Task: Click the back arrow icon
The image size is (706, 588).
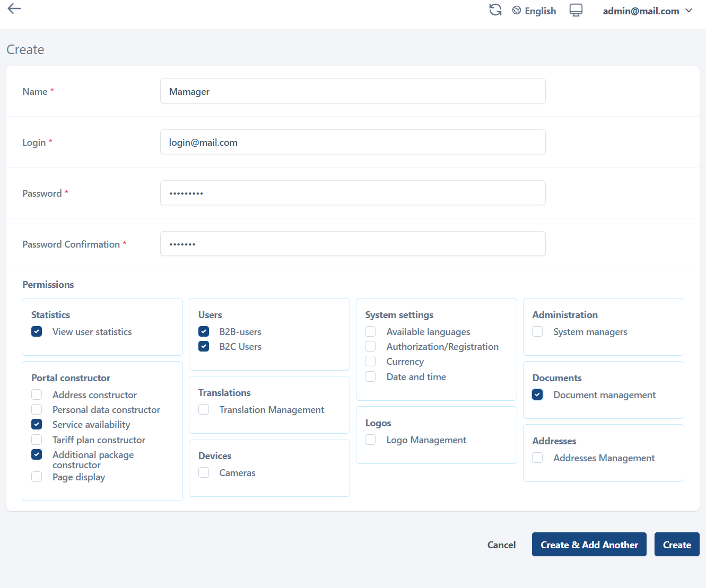Action: click(x=14, y=8)
